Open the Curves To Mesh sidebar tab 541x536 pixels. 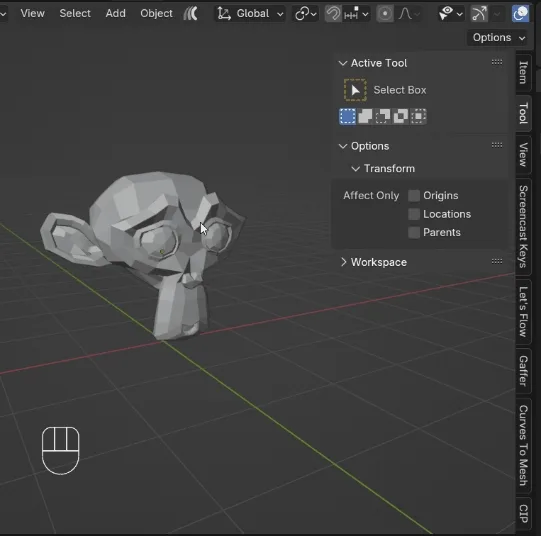(x=523, y=445)
